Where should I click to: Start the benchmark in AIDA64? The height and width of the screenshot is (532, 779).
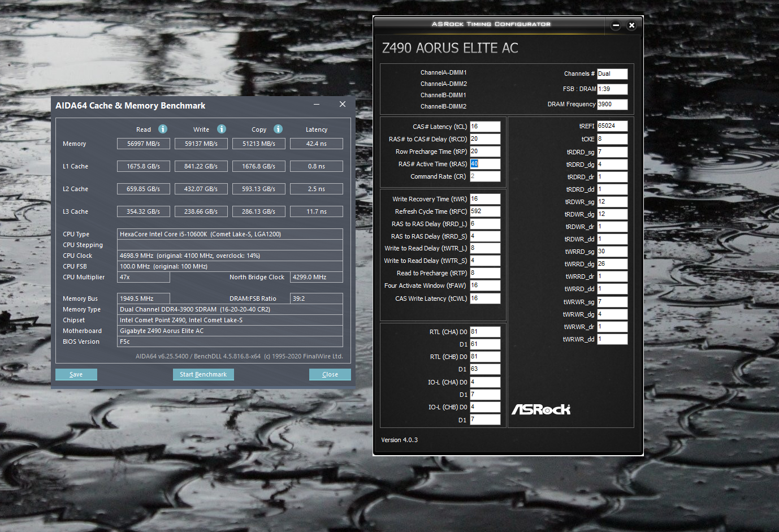pos(204,374)
